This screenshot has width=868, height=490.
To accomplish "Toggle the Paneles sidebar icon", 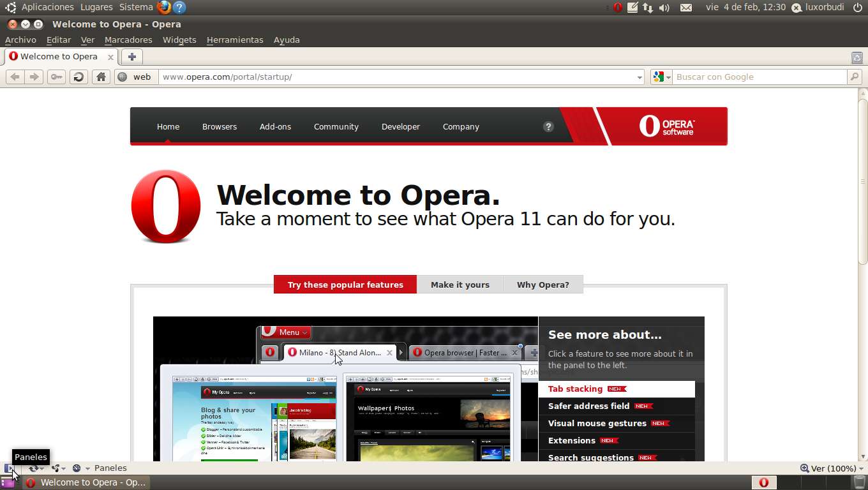I will pyautogui.click(x=10, y=468).
